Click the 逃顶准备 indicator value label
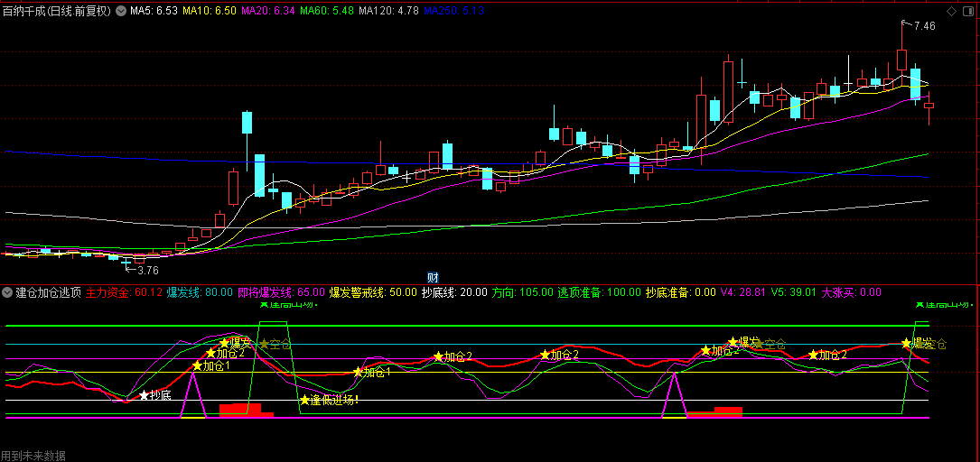 pos(596,292)
